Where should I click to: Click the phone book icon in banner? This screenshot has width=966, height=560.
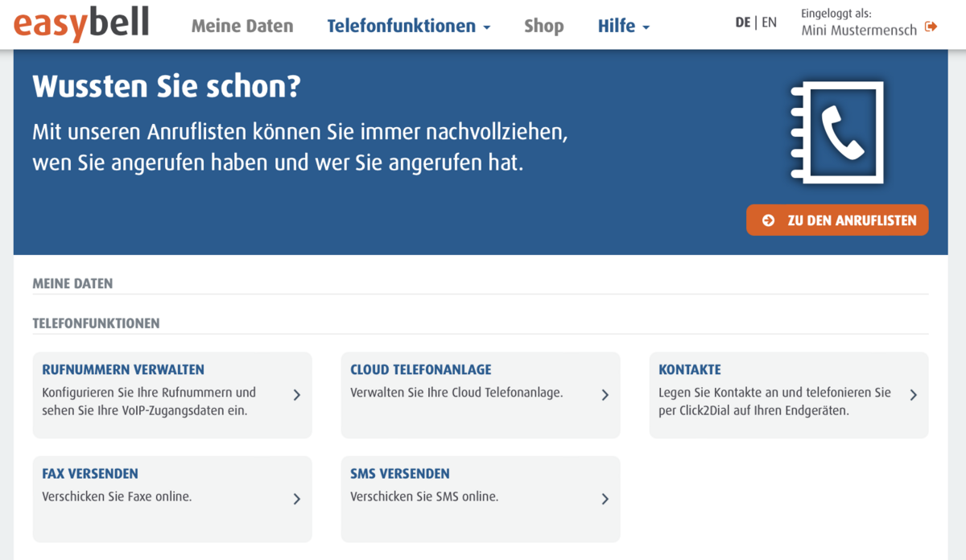[837, 133]
